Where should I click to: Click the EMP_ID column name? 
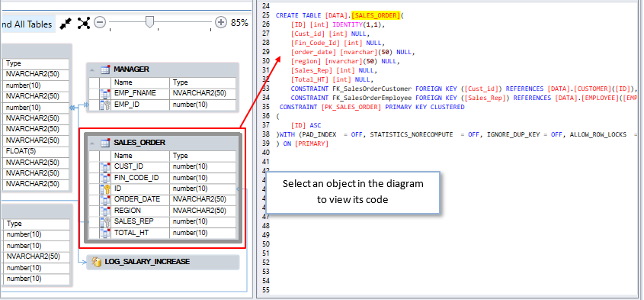(x=127, y=105)
